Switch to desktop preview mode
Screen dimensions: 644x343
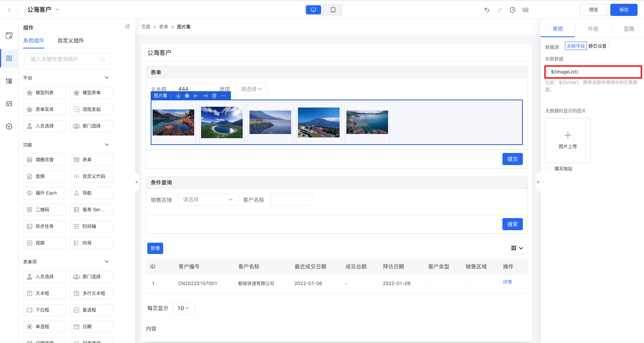(x=313, y=10)
